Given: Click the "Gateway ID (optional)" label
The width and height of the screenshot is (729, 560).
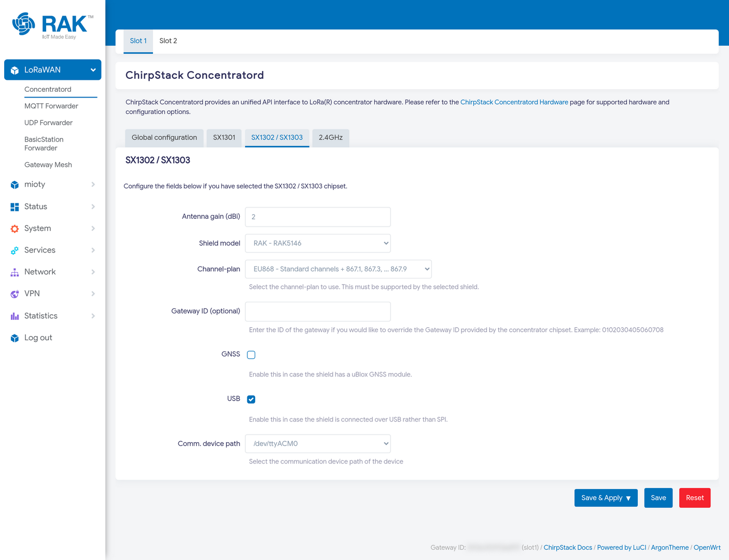Looking at the screenshot, I should click(206, 311).
